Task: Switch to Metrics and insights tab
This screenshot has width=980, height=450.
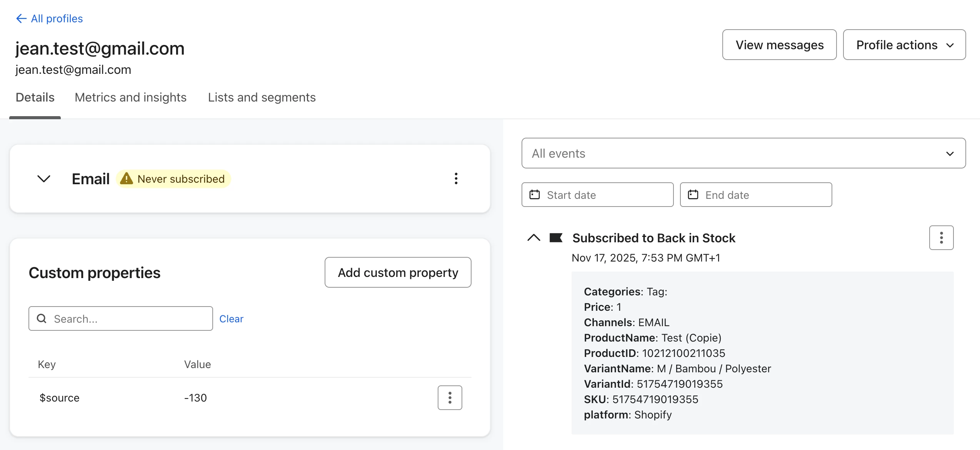Action: pos(130,97)
